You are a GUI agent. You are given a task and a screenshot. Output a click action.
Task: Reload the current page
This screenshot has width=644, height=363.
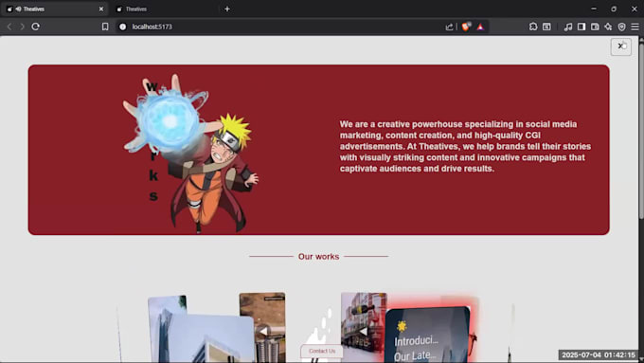pyautogui.click(x=36, y=27)
